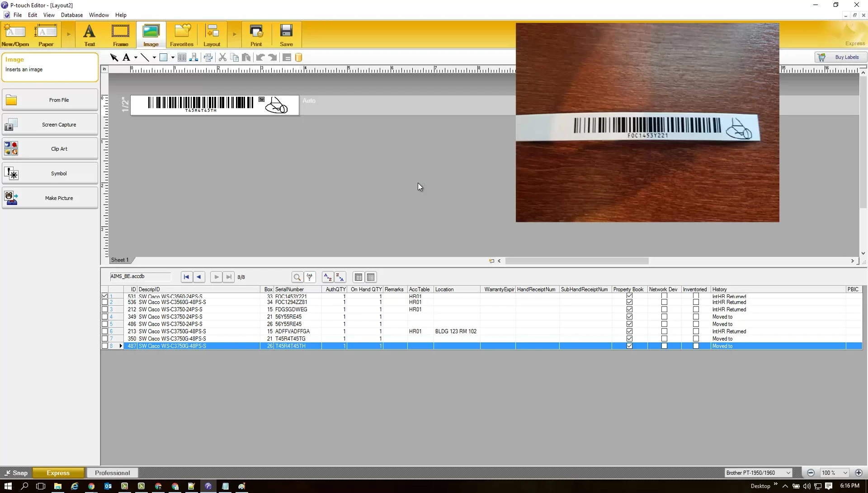Viewport: 868px width, 493px height.
Task: Click the Undo icon
Action: click(260, 57)
